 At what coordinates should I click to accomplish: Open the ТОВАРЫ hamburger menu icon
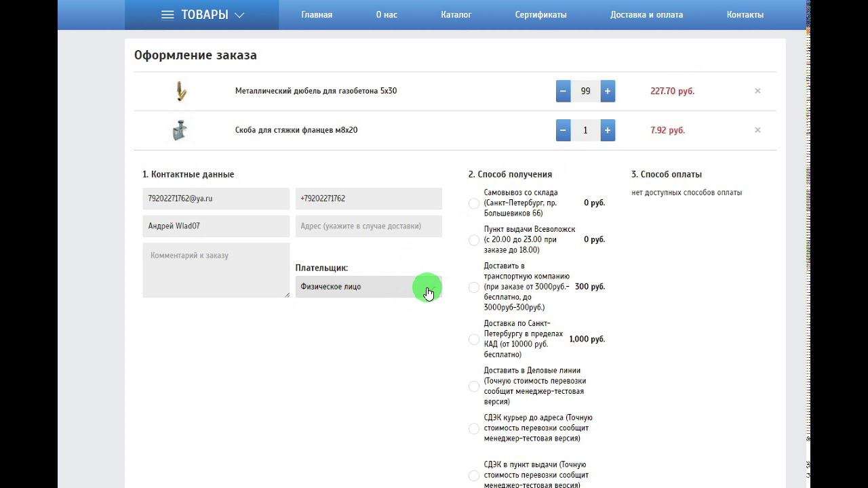click(167, 15)
